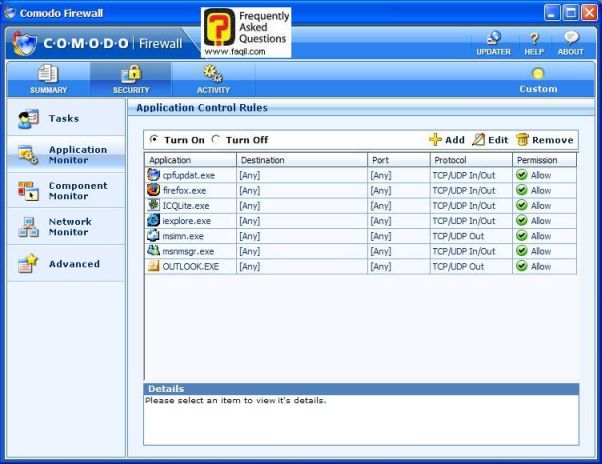Click the ICQLite.exe flower icon

pyautogui.click(x=153, y=205)
